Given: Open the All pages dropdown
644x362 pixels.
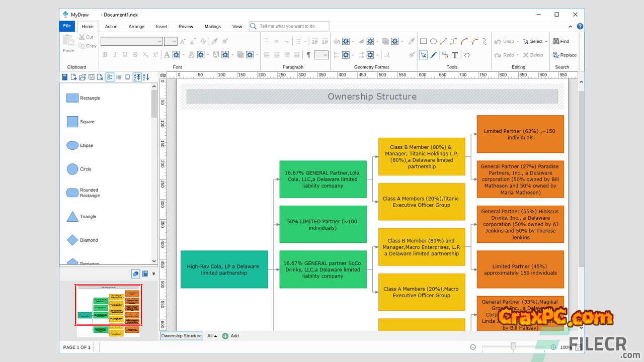Looking at the screenshot, I should [x=212, y=336].
